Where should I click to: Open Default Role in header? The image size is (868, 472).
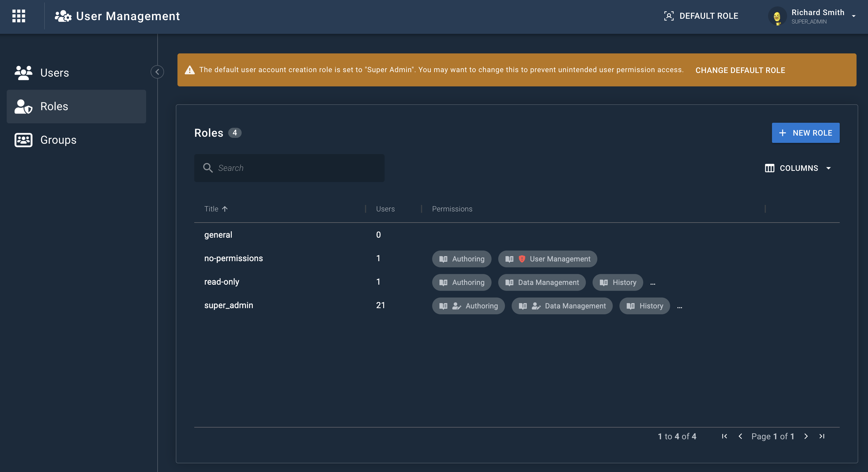(701, 16)
